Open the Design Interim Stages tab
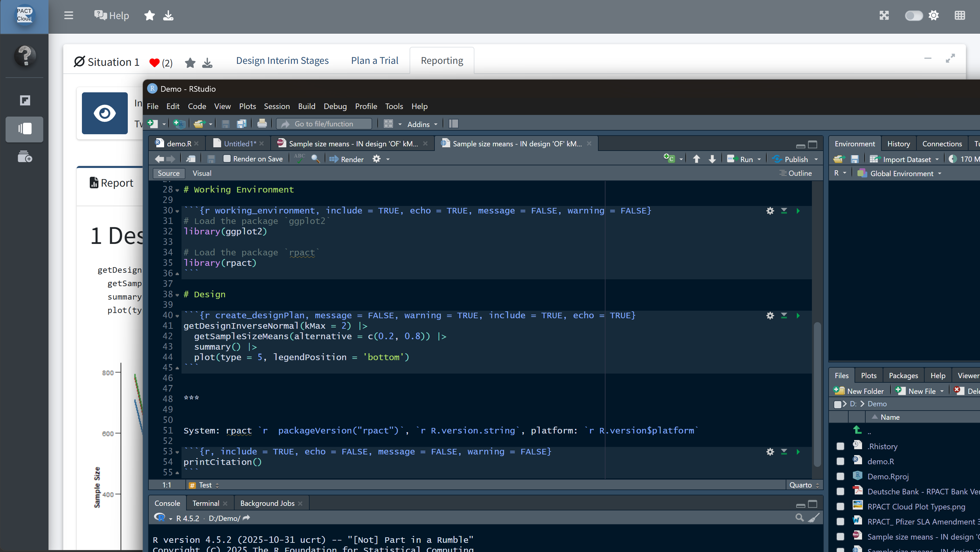The image size is (980, 552). (282, 61)
